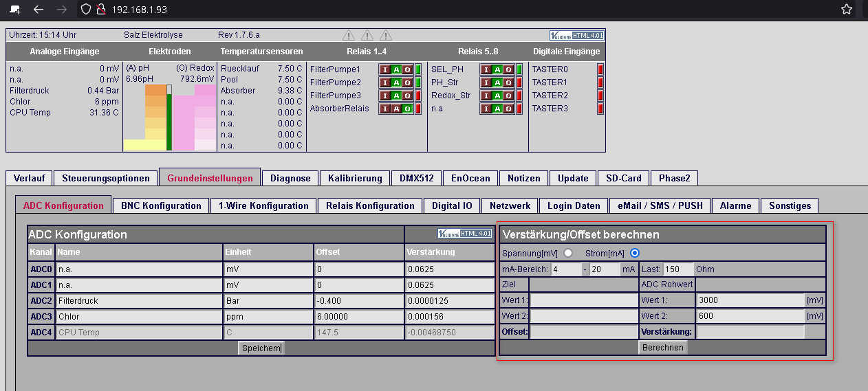Click the Speichern button

pyautogui.click(x=261, y=348)
